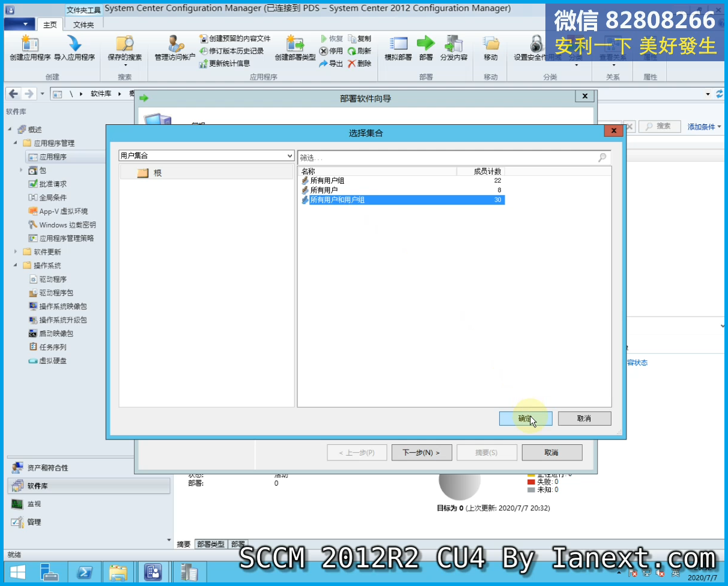Sort by the 成员计数 column header

pos(481,172)
